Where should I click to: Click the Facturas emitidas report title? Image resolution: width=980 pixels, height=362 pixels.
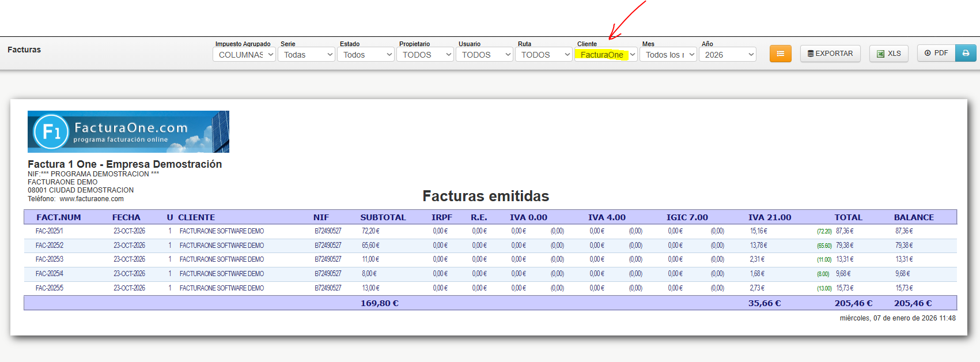(486, 196)
